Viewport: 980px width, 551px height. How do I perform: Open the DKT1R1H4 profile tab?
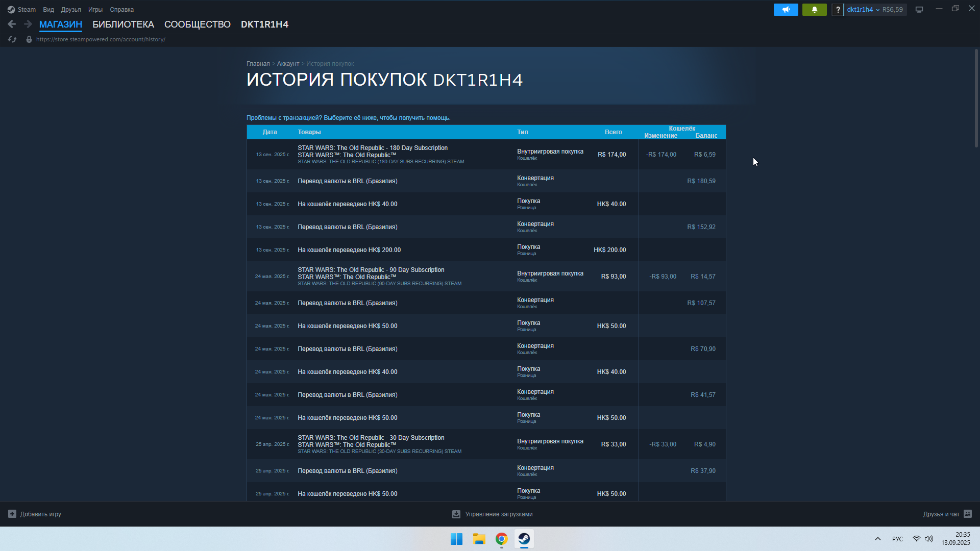[x=264, y=24]
